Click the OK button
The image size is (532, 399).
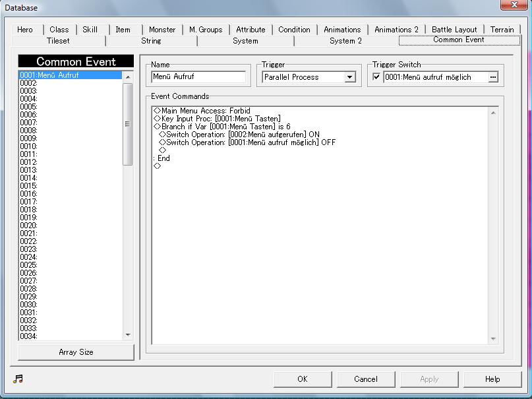click(303, 379)
